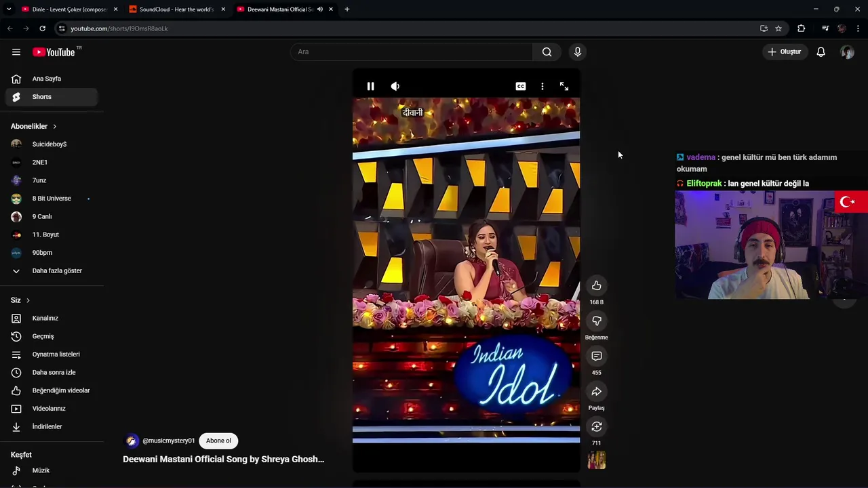Screen dimensions: 868x488
Task: Go back in browser history
Action: click(x=10, y=28)
